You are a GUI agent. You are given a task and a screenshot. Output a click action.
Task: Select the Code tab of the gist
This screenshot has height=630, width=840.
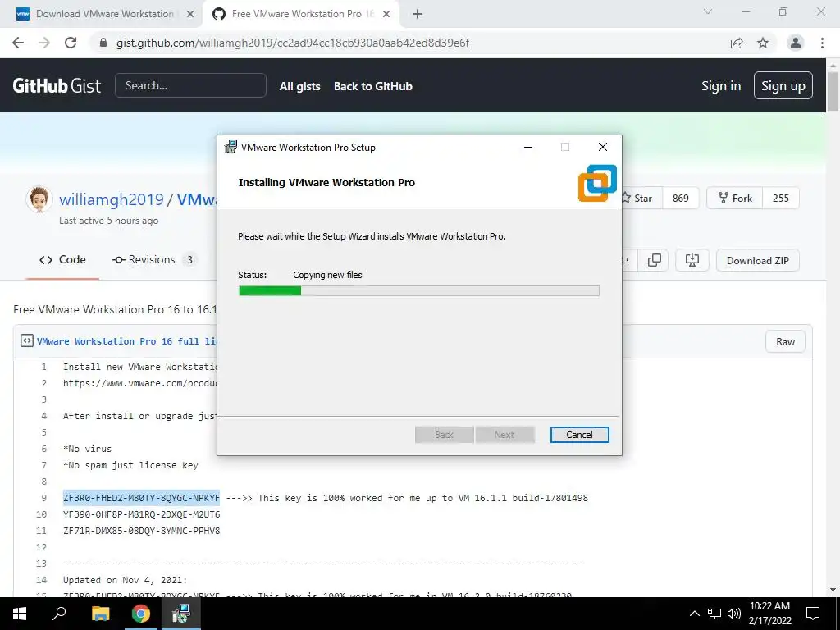pyautogui.click(x=62, y=260)
